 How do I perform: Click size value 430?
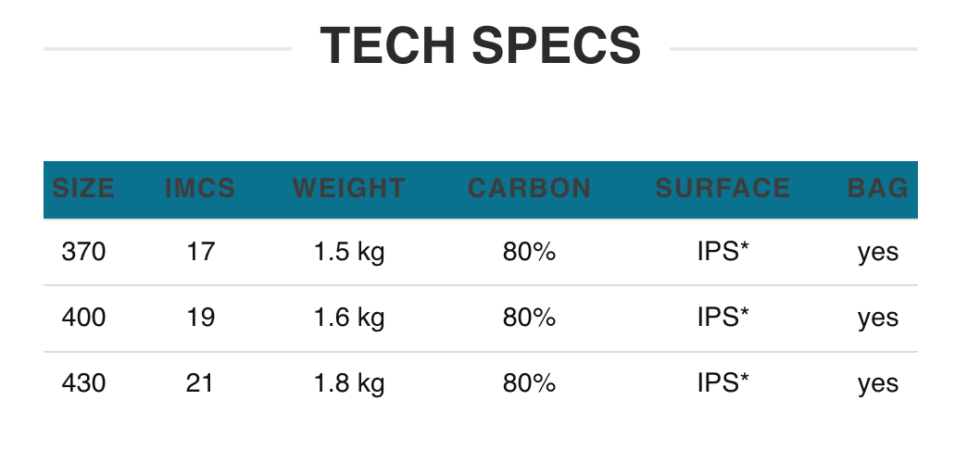pyautogui.click(x=83, y=383)
